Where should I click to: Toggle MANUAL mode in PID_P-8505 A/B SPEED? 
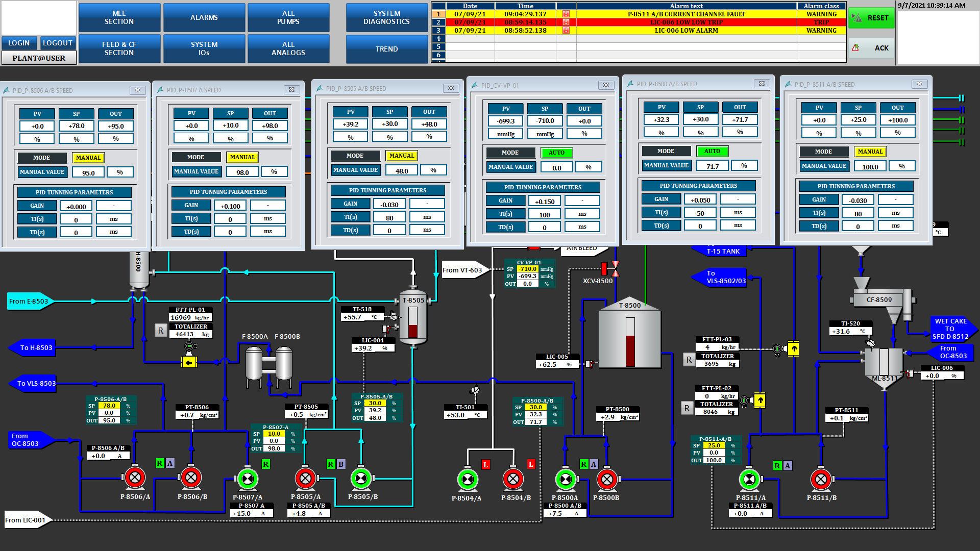click(x=402, y=156)
